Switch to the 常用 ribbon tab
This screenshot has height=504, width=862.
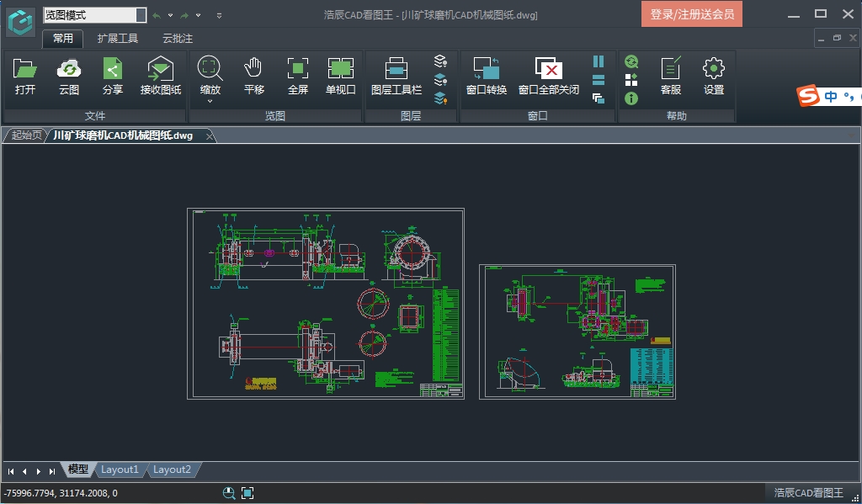(x=62, y=39)
